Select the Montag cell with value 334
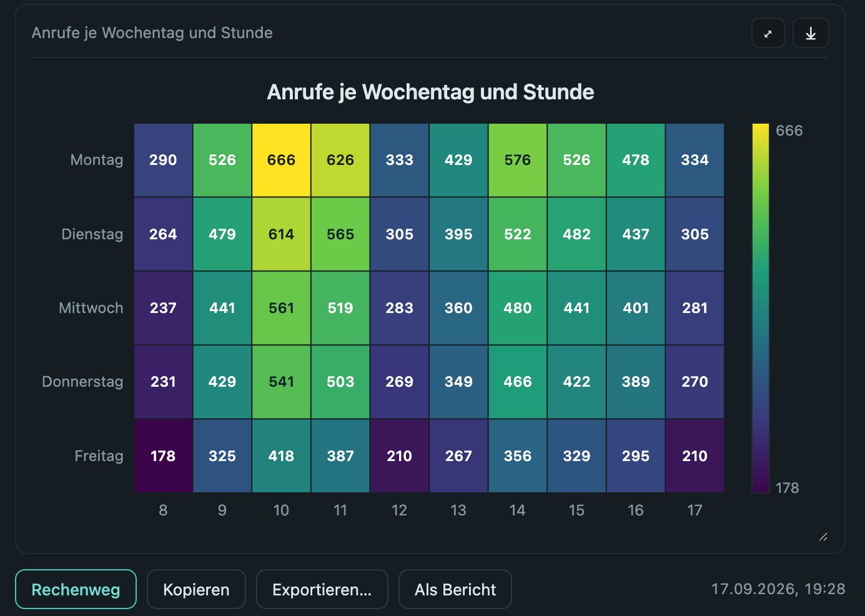Viewport: 865px width, 616px height. [694, 160]
